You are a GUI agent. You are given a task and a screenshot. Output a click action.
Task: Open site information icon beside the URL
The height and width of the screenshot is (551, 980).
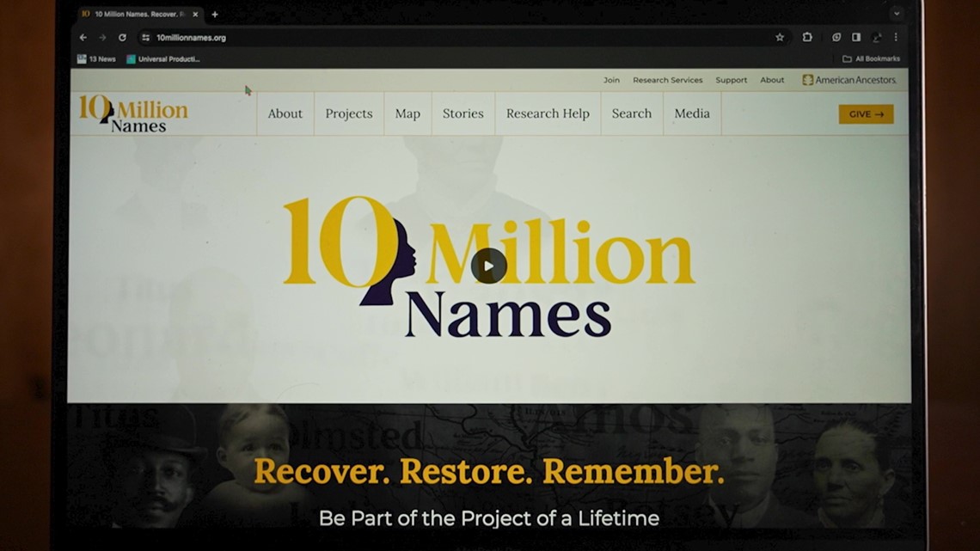tap(145, 38)
